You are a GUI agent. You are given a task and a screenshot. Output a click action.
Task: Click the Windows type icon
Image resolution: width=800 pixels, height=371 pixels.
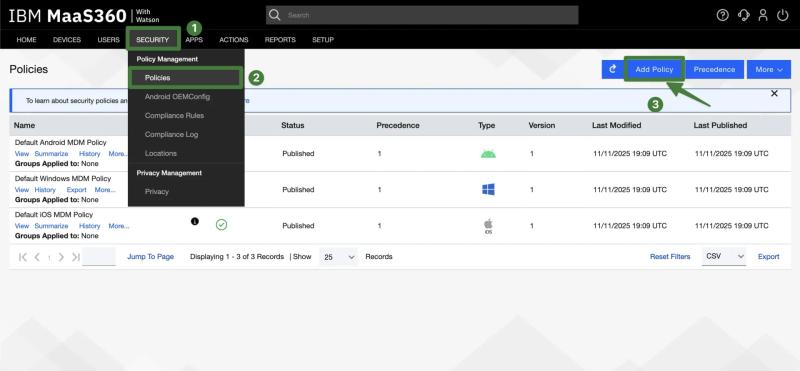click(488, 189)
